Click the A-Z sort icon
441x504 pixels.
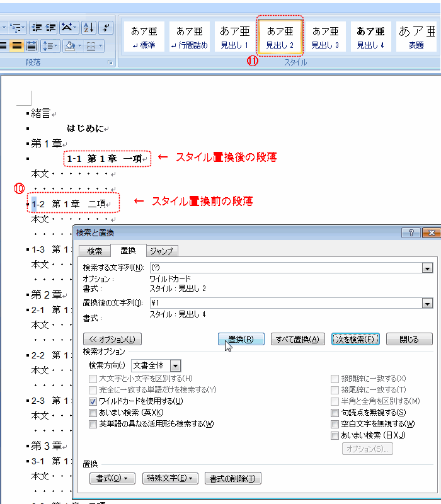click(88, 27)
